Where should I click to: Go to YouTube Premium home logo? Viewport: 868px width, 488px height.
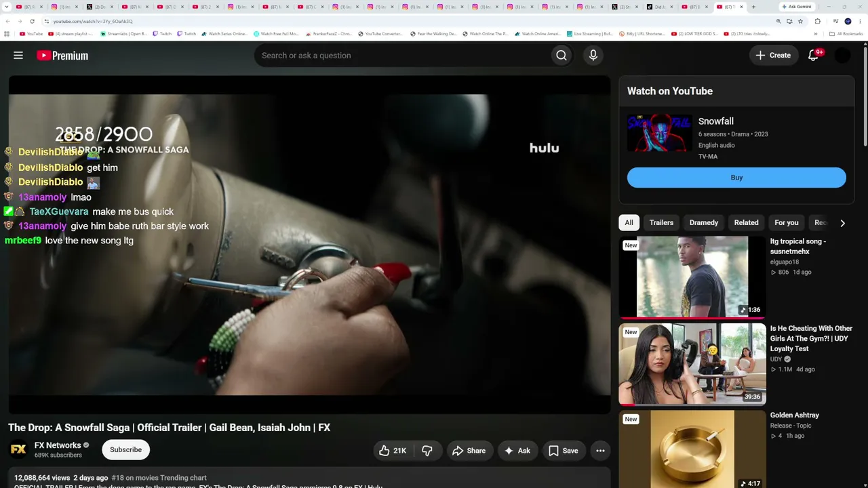tap(62, 56)
